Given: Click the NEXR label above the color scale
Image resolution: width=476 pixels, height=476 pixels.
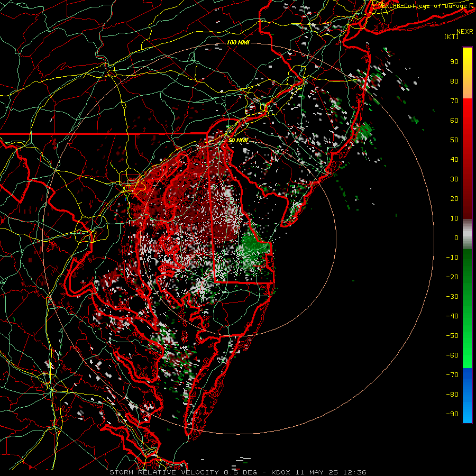Looking at the screenshot, I should point(464,32).
